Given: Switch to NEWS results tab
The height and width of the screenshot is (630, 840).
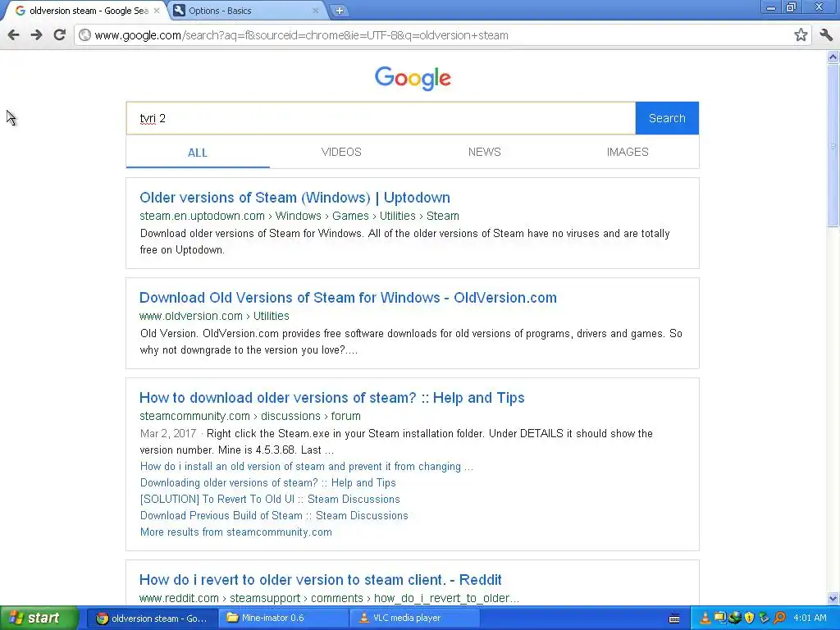Looking at the screenshot, I should pyautogui.click(x=484, y=152).
